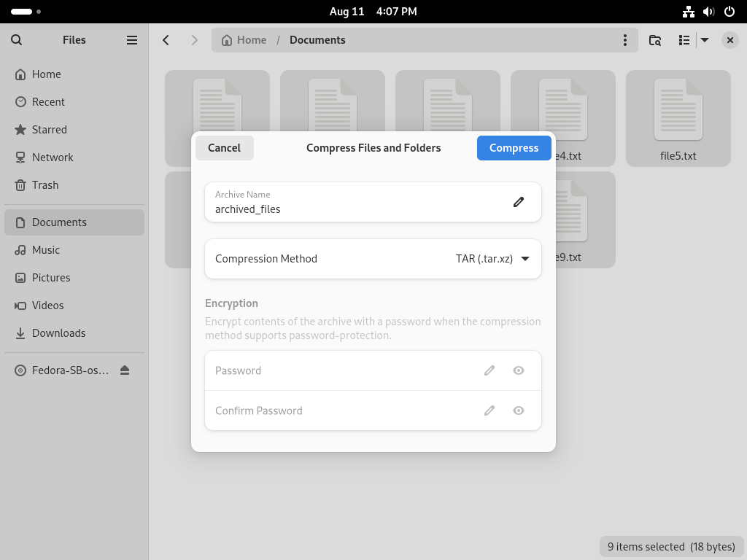Click Documents in the path bar
Image resolution: width=747 pixels, height=560 pixels.
click(317, 40)
